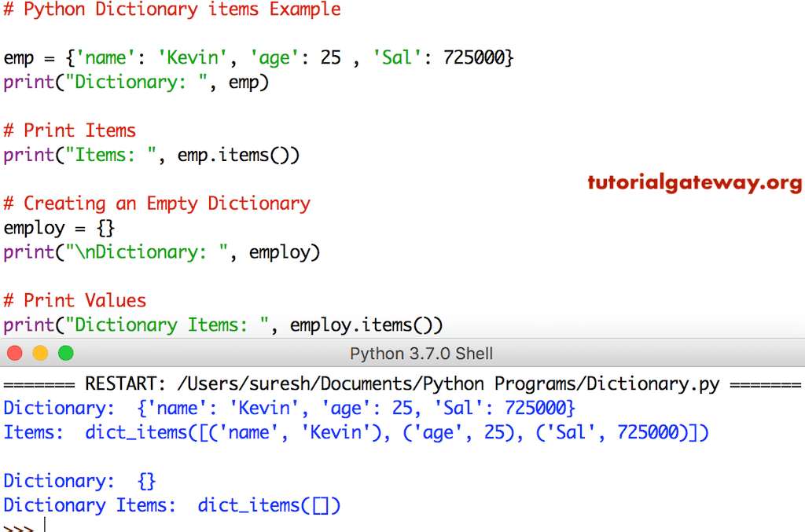Click the Python 3.7.0 Shell title bar
The height and width of the screenshot is (532, 805).
(421, 353)
